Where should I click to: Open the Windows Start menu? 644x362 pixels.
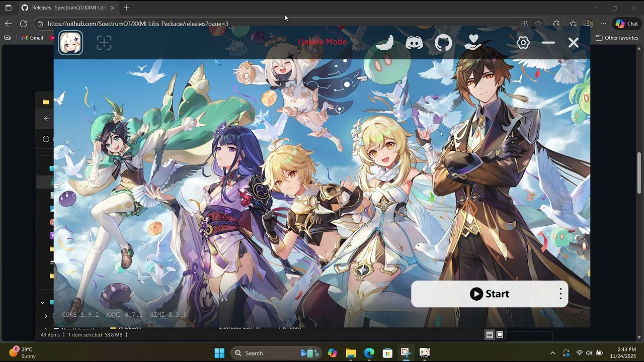pyautogui.click(x=219, y=353)
